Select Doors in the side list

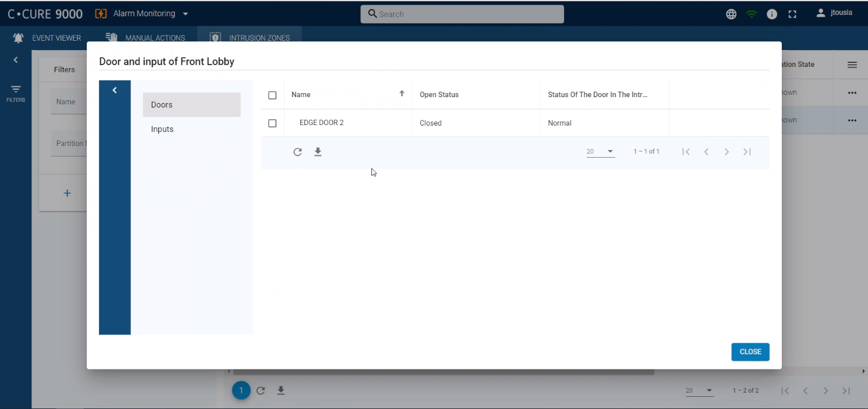[x=192, y=105]
